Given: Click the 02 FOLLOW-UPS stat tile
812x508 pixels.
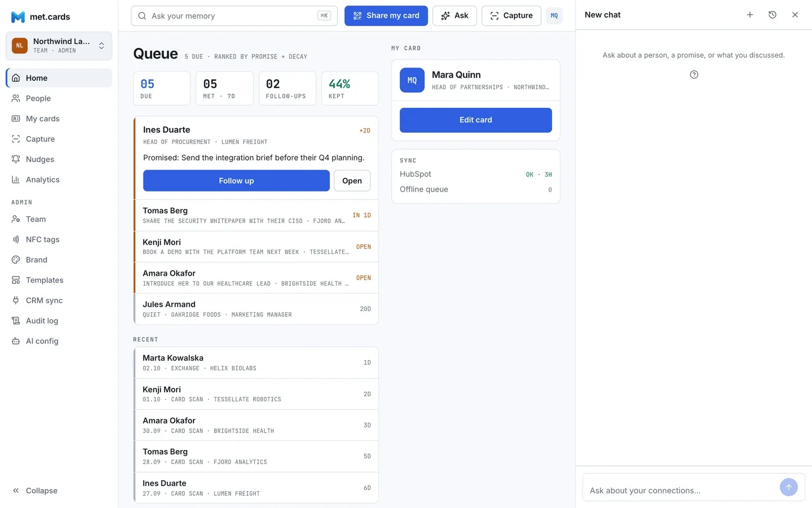Looking at the screenshot, I should 287,88.
